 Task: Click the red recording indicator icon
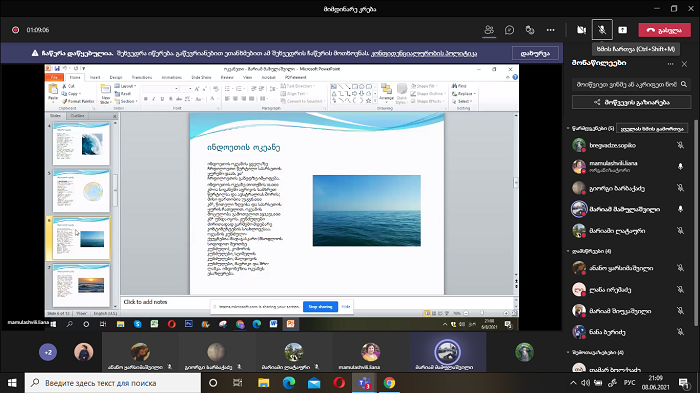tap(16, 30)
